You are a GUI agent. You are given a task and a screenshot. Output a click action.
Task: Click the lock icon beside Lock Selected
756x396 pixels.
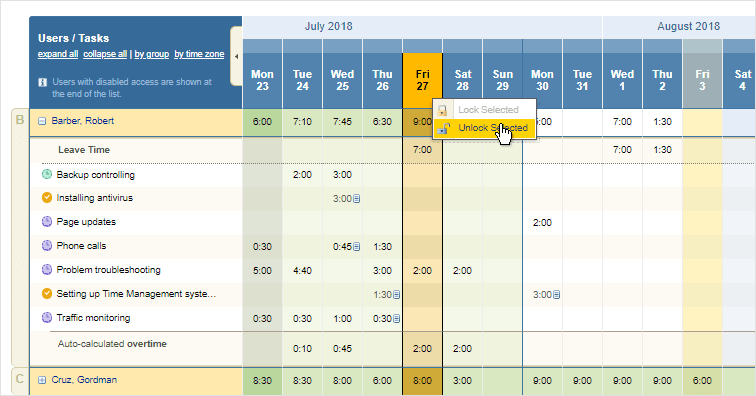pyautogui.click(x=443, y=110)
